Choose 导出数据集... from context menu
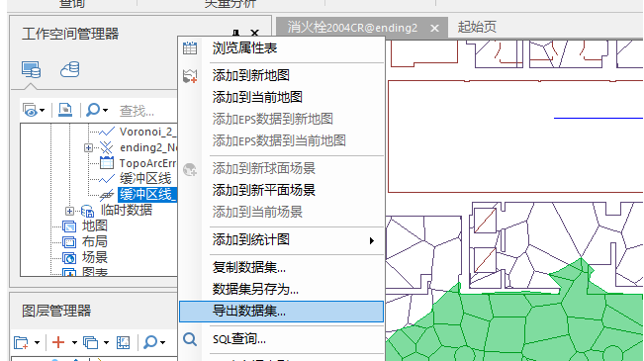Viewport: 644px width, 361px height. (281, 312)
